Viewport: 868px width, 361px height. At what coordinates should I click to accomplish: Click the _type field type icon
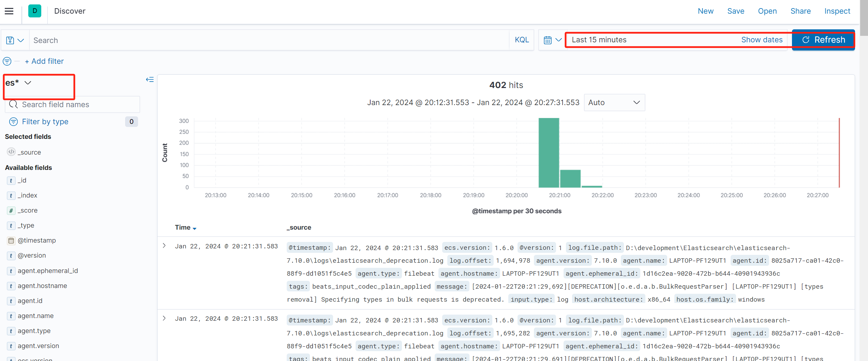coord(11,226)
